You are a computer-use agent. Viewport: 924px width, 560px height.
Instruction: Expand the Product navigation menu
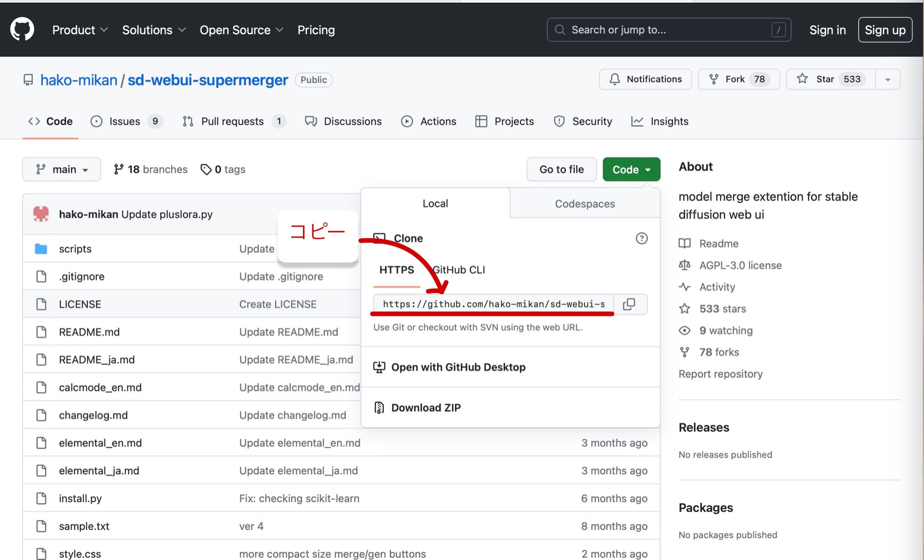(x=80, y=30)
